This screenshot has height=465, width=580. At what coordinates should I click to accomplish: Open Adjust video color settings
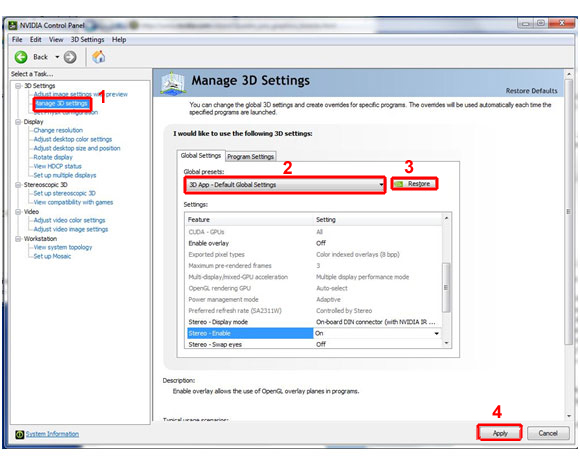[69, 220]
